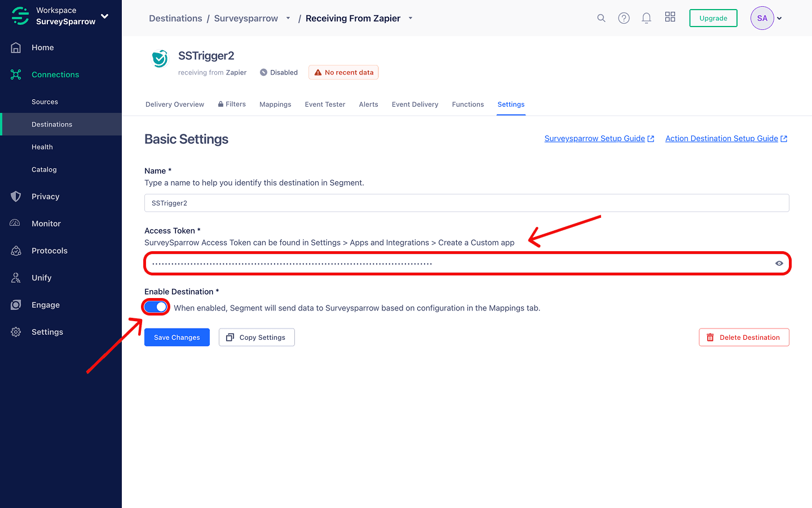Open the Action Destination Setup Guide link
The width and height of the screenshot is (812, 508).
[x=726, y=138]
